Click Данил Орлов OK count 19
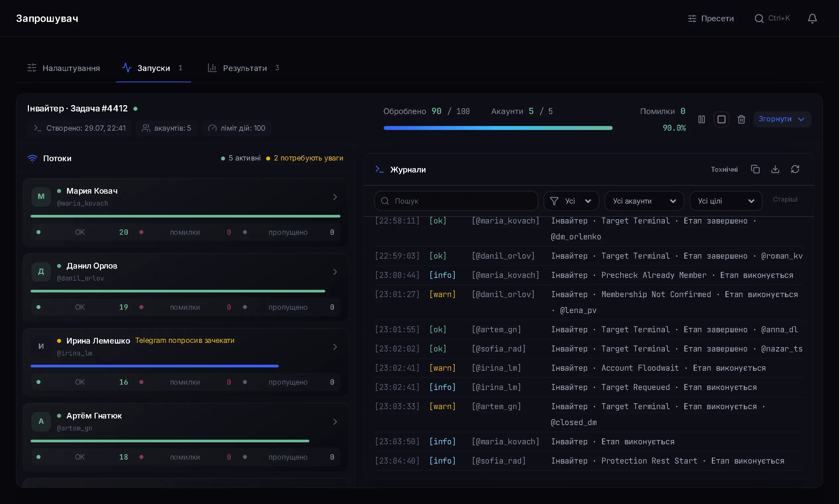This screenshot has width=839, height=504. (123, 307)
